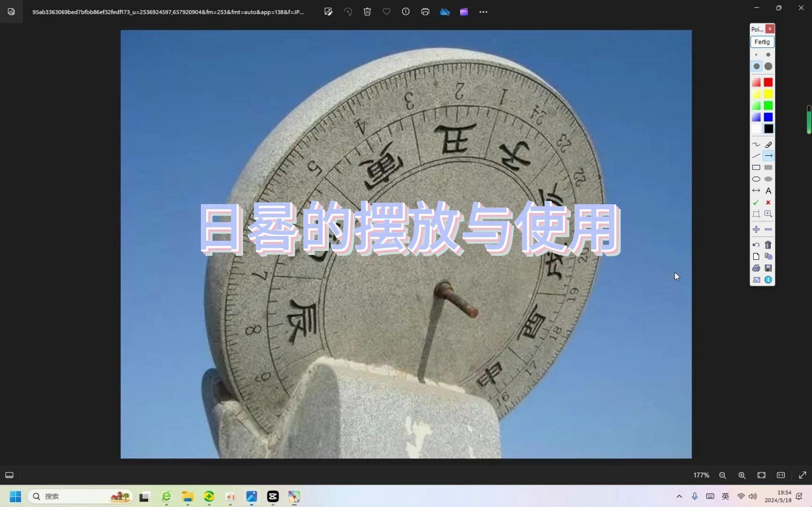Select the arrow drawing tool

tap(768, 156)
